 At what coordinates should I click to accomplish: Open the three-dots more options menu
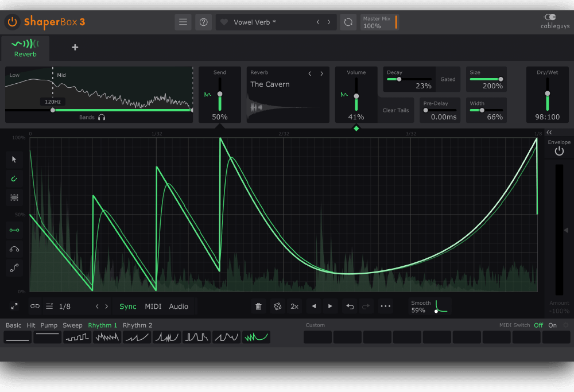click(386, 306)
